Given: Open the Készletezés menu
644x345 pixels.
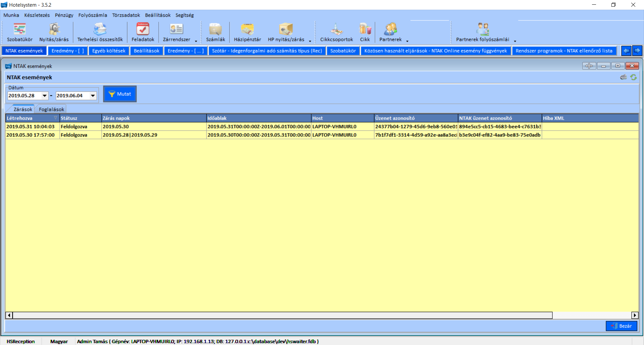Looking at the screenshot, I should (x=37, y=15).
